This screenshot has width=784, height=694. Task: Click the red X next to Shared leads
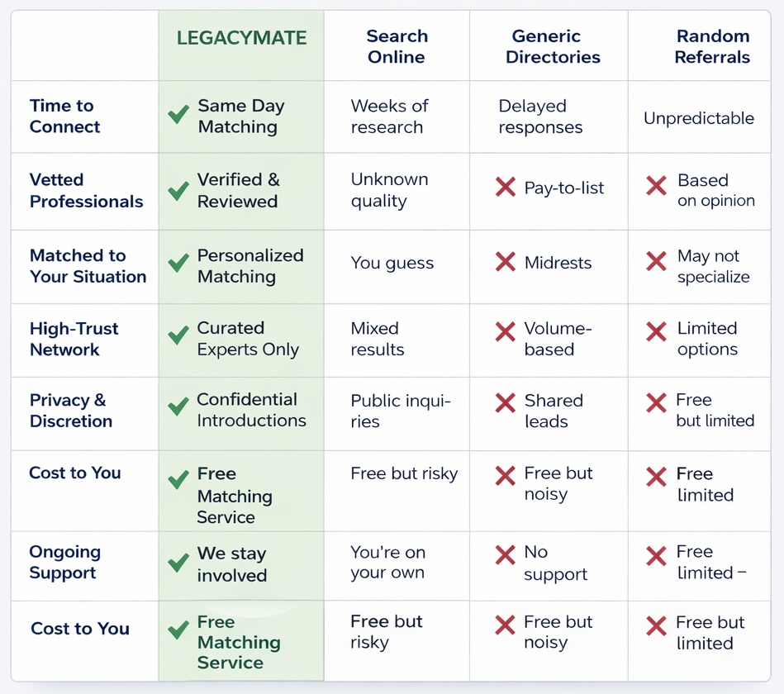[506, 403]
